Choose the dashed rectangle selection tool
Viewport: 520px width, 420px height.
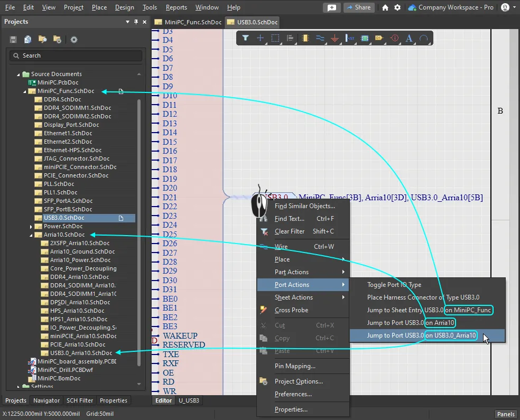pos(275,38)
